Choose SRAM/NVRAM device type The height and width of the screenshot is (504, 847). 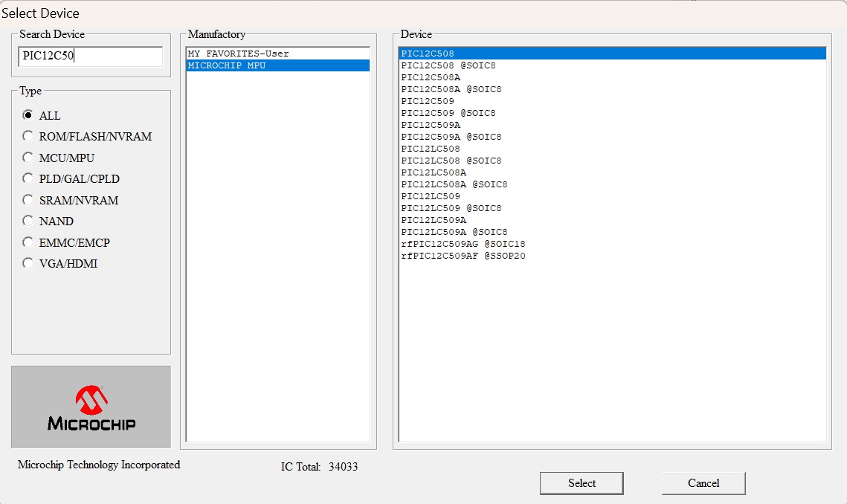[28, 200]
